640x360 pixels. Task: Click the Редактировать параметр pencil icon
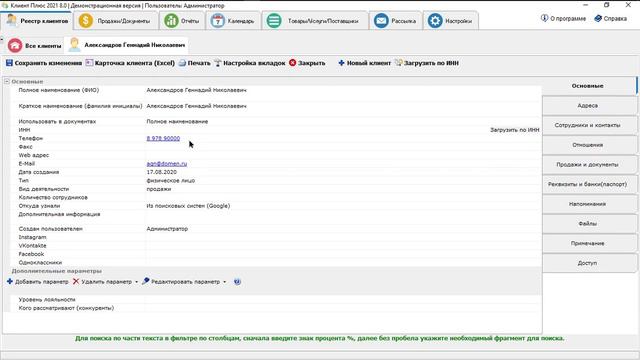146,281
